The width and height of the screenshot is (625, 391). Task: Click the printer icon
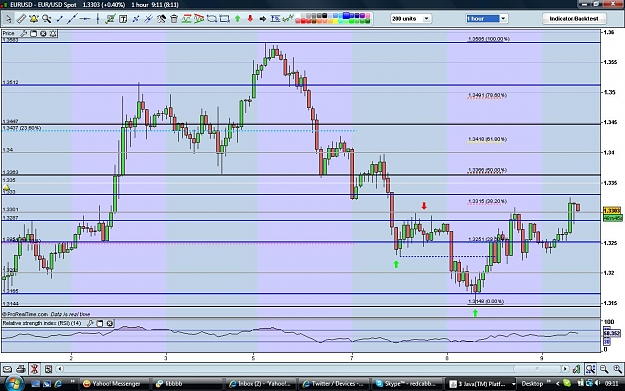(x=21, y=369)
